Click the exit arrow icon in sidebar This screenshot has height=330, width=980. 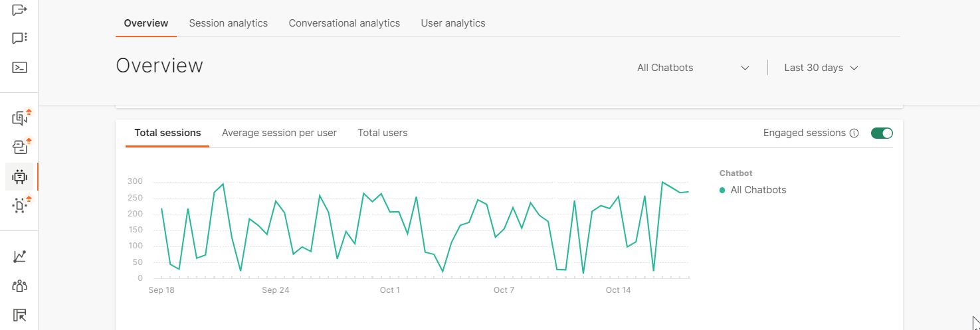pyautogui.click(x=19, y=9)
